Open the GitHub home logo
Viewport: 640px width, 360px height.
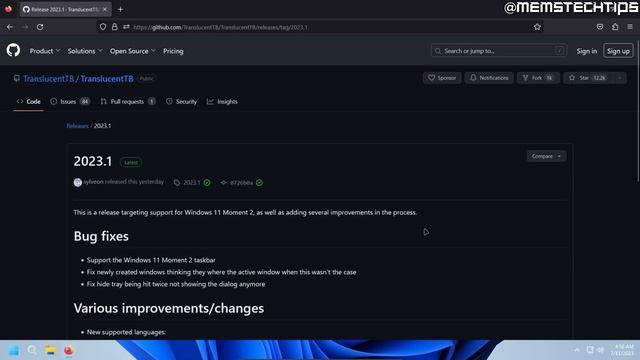tap(13, 51)
